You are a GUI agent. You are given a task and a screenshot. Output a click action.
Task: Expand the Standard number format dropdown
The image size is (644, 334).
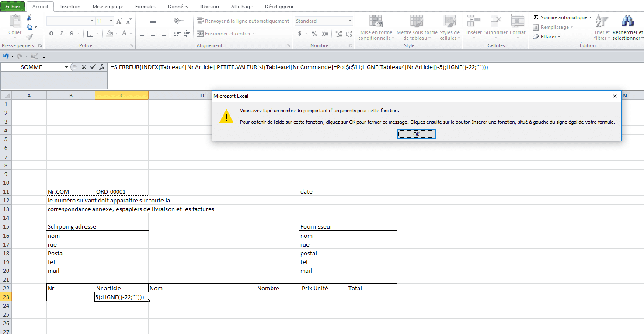point(350,21)
